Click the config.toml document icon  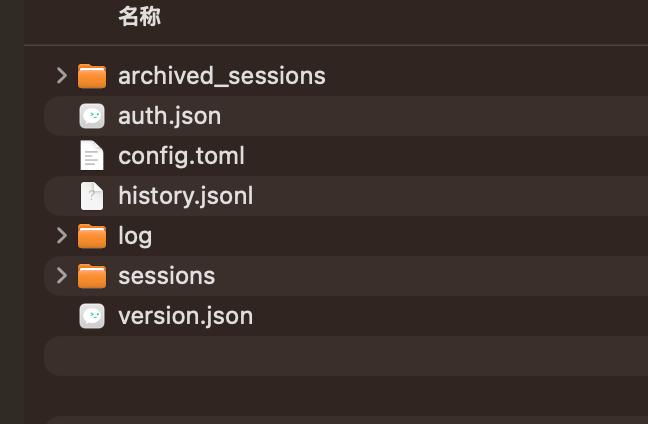click(x=92, y=156)
